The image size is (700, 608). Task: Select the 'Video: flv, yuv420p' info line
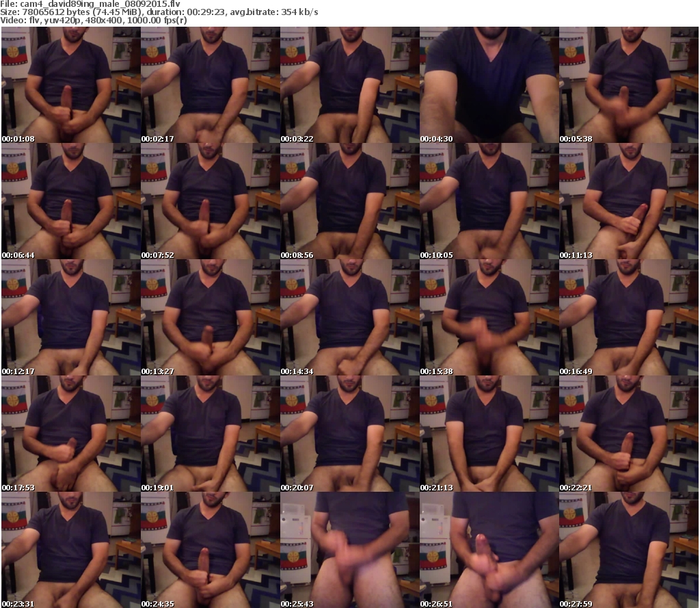point(94,21)
